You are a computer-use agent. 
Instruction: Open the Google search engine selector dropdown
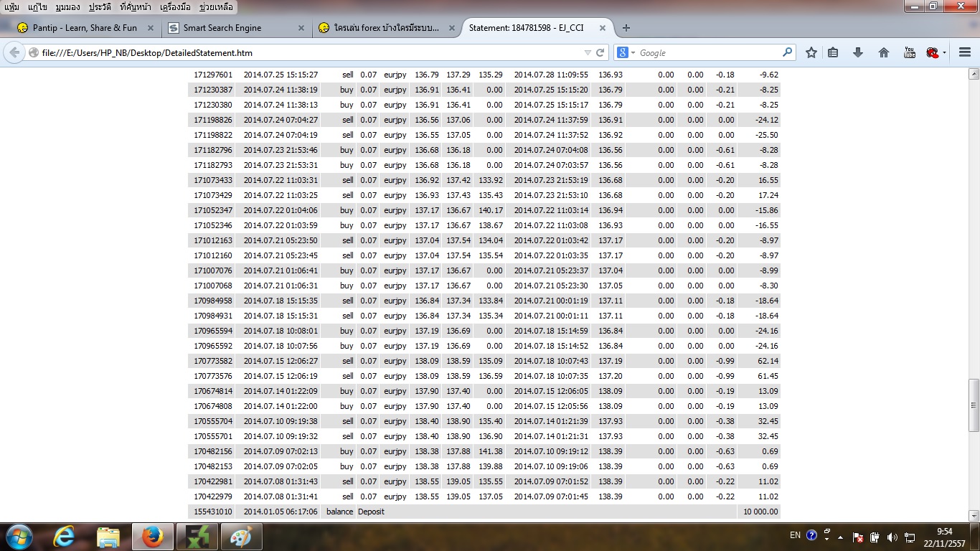(624, 52)
